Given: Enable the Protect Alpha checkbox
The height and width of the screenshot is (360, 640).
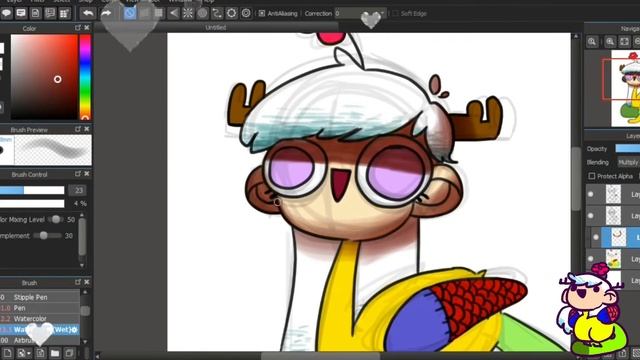Looking at the screenshot, I should click(592, 176).
